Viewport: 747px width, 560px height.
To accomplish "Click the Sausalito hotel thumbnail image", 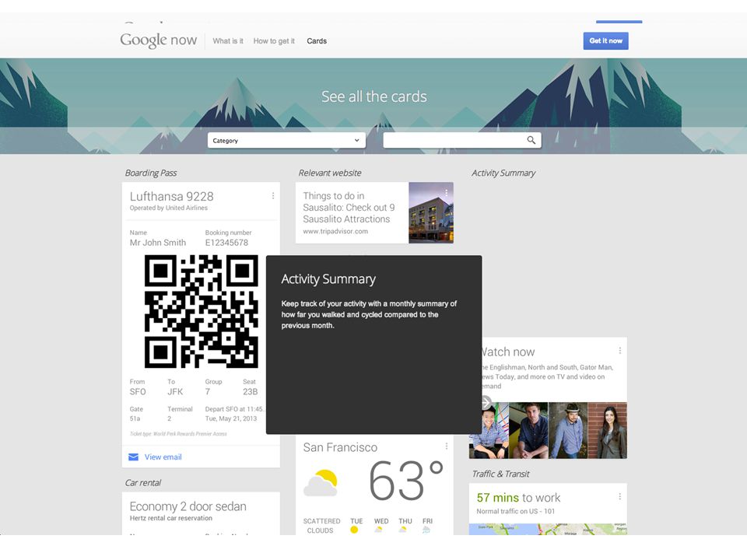I will coord(431,213).
